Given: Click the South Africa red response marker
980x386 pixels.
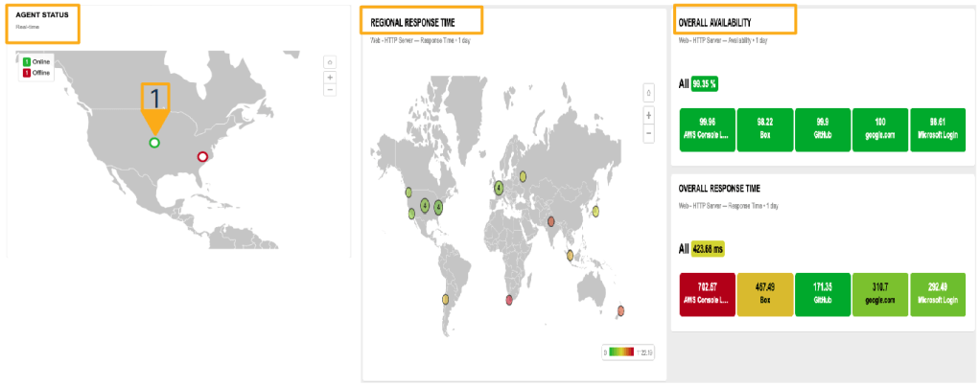Looking at the screenshot, I should [508, 301].
